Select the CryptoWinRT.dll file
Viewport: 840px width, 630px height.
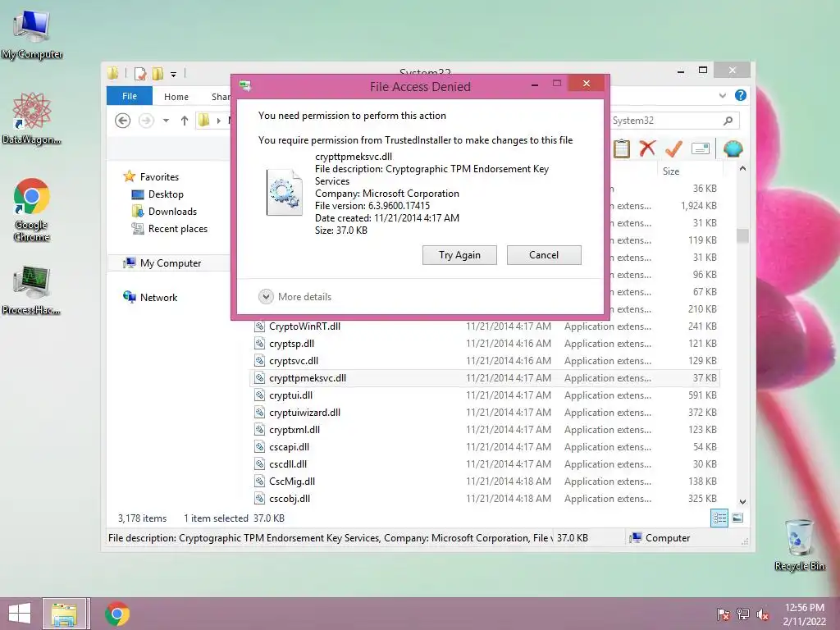[x=484, y=326]
